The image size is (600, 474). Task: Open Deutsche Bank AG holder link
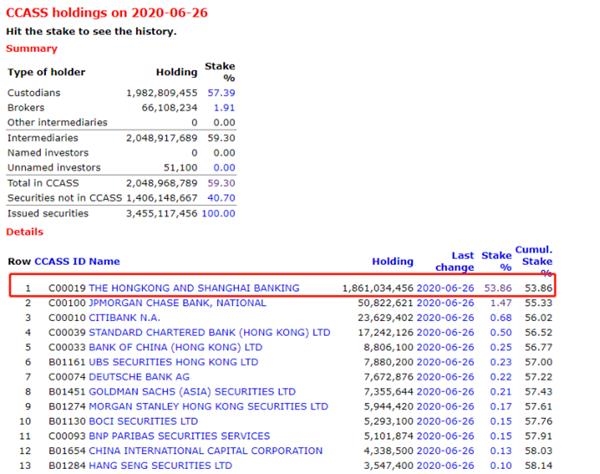pyautogui.click(x=139, y=377)
